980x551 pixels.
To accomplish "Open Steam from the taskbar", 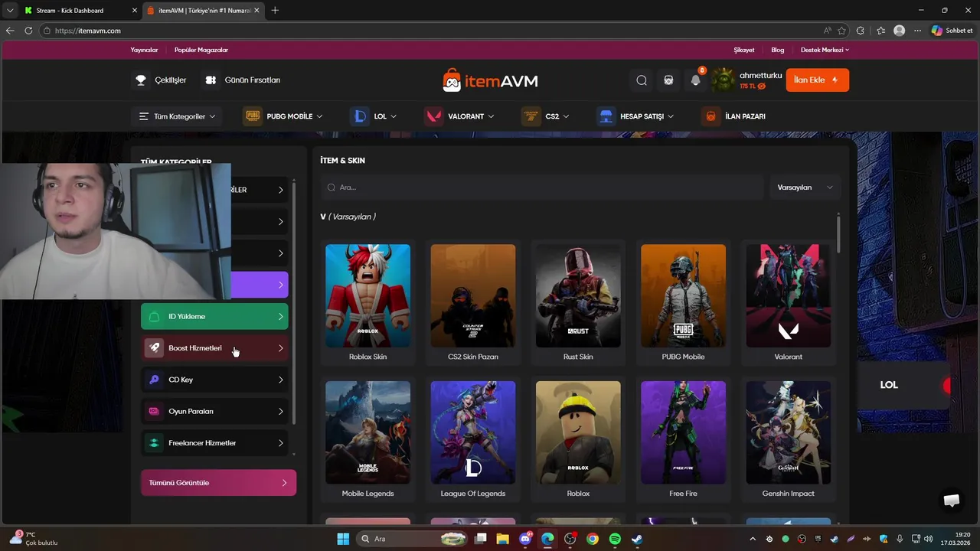I will pyautogui.click(x=637, y=539).
